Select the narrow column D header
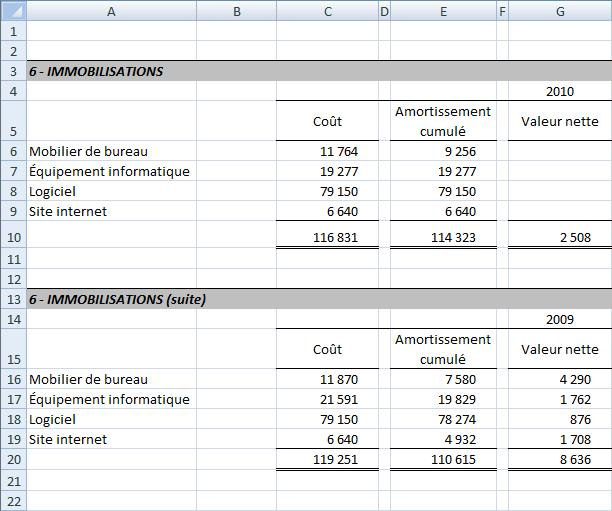This screenshot has height=511, width=612. point(384,11)
